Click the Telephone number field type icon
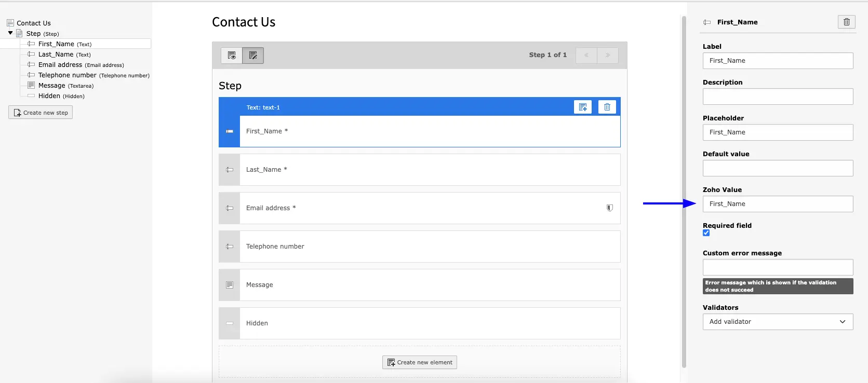Image resolution: width=868 pixels, height=383 pixels. (x=229, y=247)
